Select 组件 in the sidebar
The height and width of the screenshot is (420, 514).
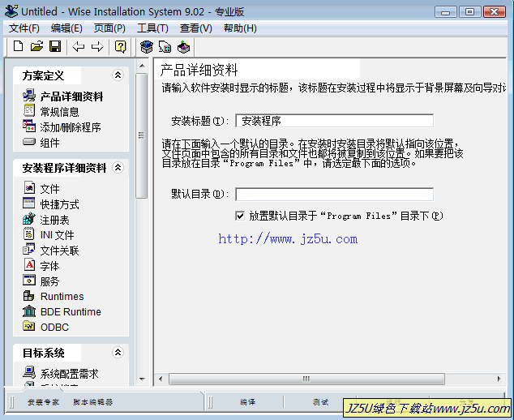pos(49,143)
